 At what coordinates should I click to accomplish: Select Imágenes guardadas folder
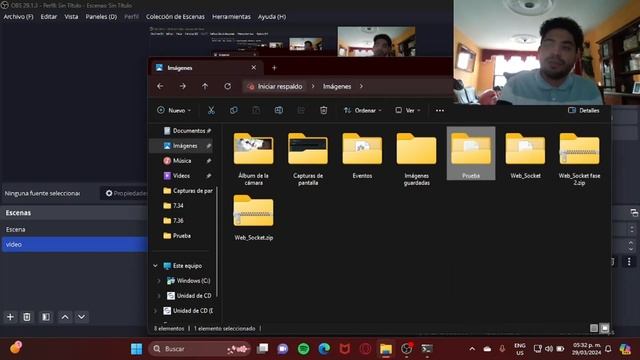click(416, 159)
